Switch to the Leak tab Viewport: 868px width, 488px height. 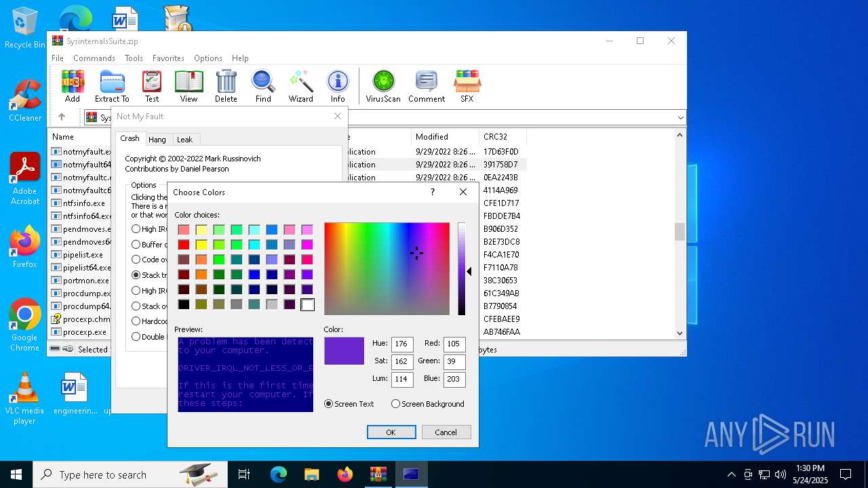184,139
